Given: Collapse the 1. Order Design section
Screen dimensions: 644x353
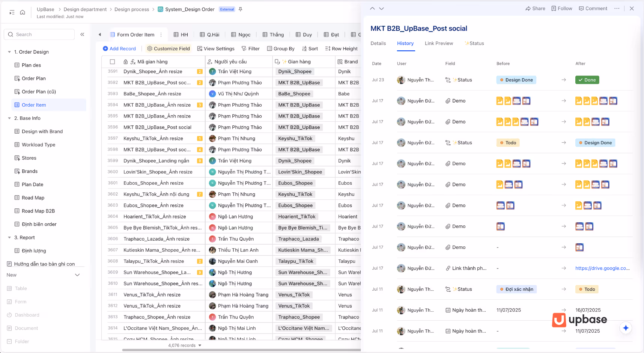Looking at the screenshot, I should [x=9, y=52].
